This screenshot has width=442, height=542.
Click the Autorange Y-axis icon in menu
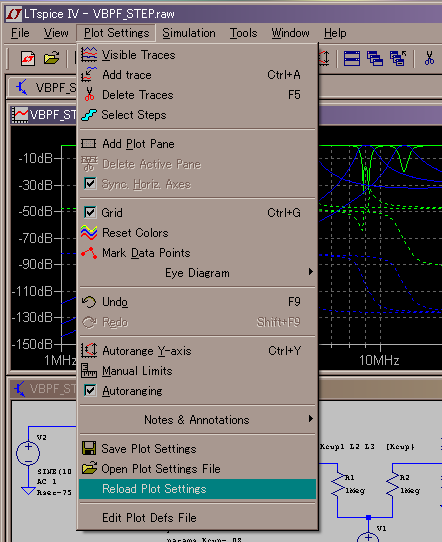(x=89, y=350)
